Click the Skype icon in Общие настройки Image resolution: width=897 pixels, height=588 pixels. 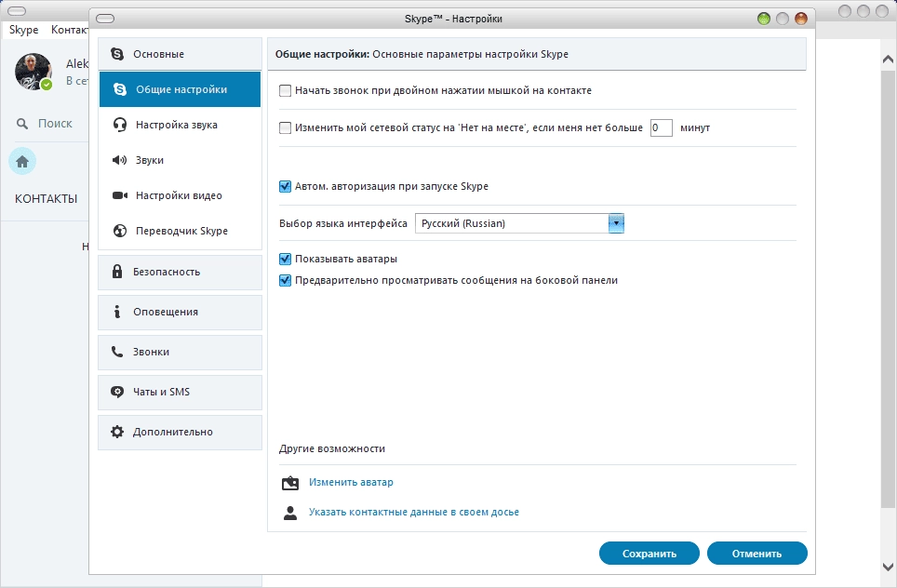(119, 89)
